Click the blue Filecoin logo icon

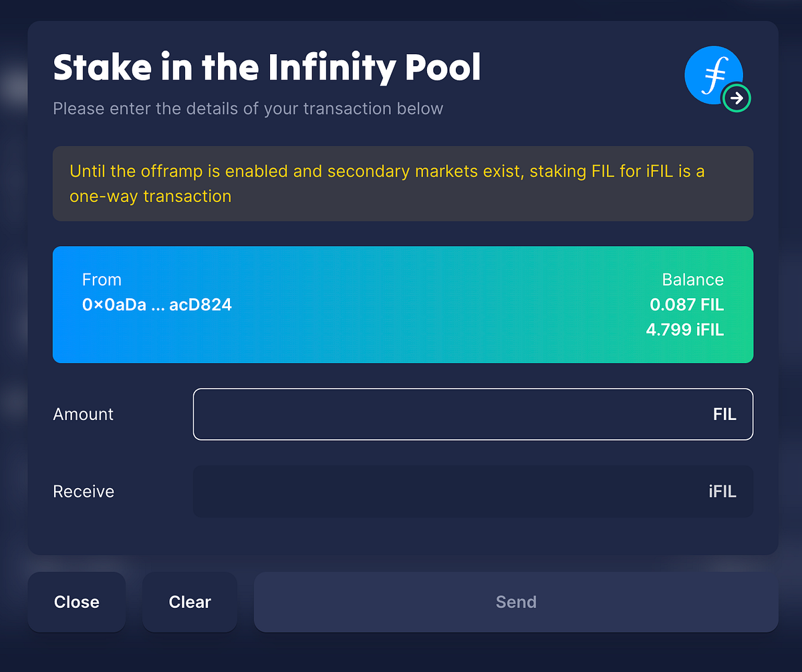click(x=714, y=75)
